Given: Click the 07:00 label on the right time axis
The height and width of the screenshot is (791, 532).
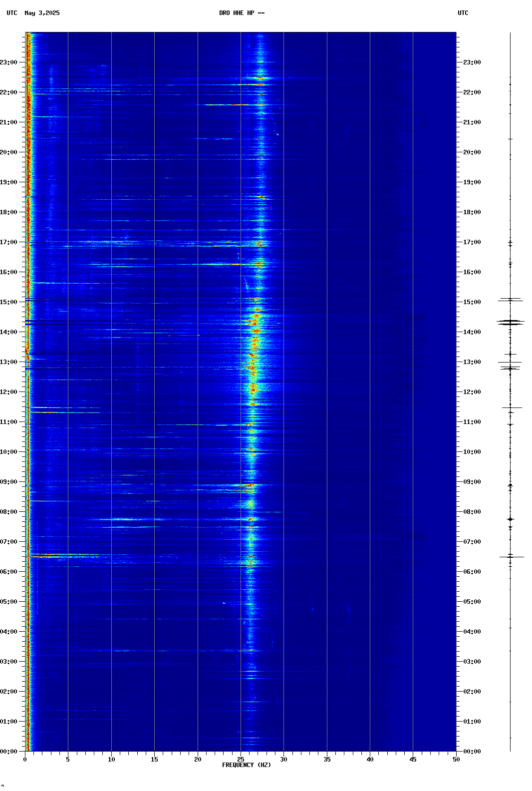Looking at the screenshot, I should coord(472,542).
